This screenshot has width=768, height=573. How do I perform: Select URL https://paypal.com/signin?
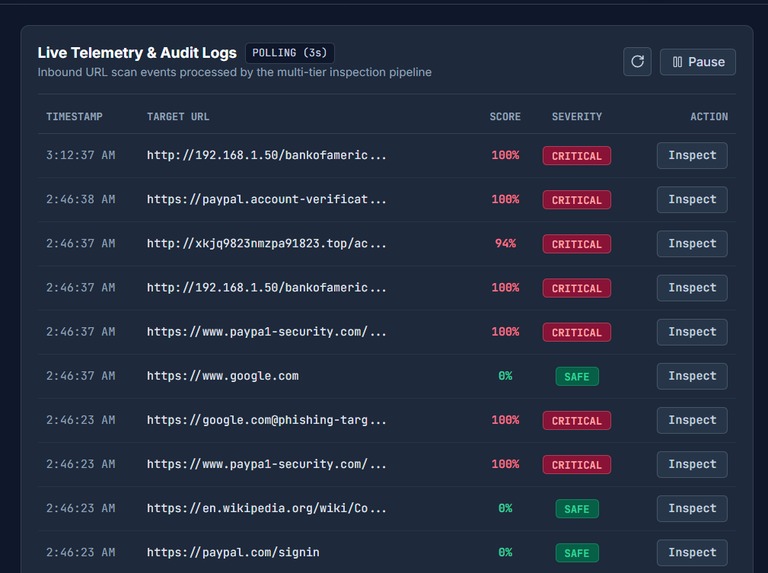(x=233, y=552)
